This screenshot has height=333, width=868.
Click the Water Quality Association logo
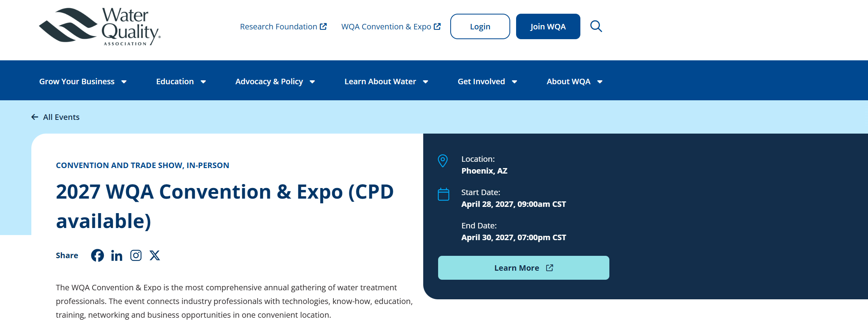click(100, 27)
